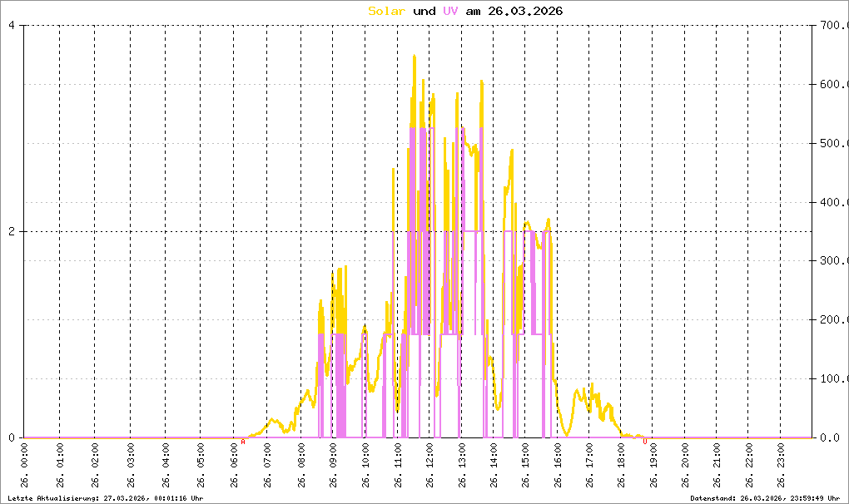The height and width of the screenshot is (504, 849).
Task: Click time label '26. 16:00'
Action: pyautogui.click(x=557, y=466)
